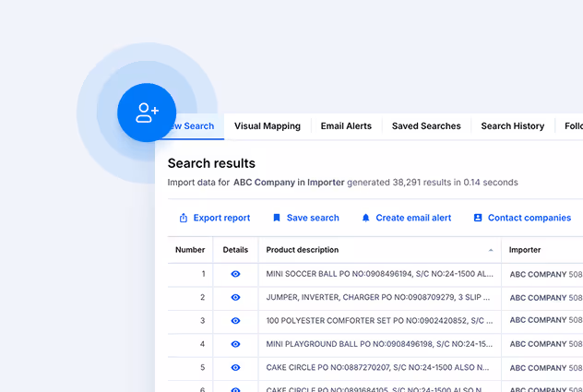Select the 100 POLYESTER COMFORTER SET description
Viewport: 583px width, 392px height.
pyautogui.click(x=380, y=321)
